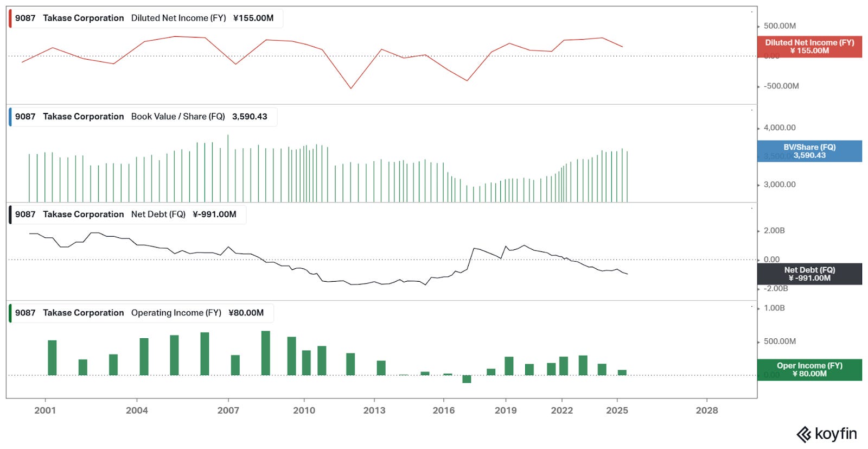Click the Diluted Net Income (FY) legend label

(x=178, y=18)
